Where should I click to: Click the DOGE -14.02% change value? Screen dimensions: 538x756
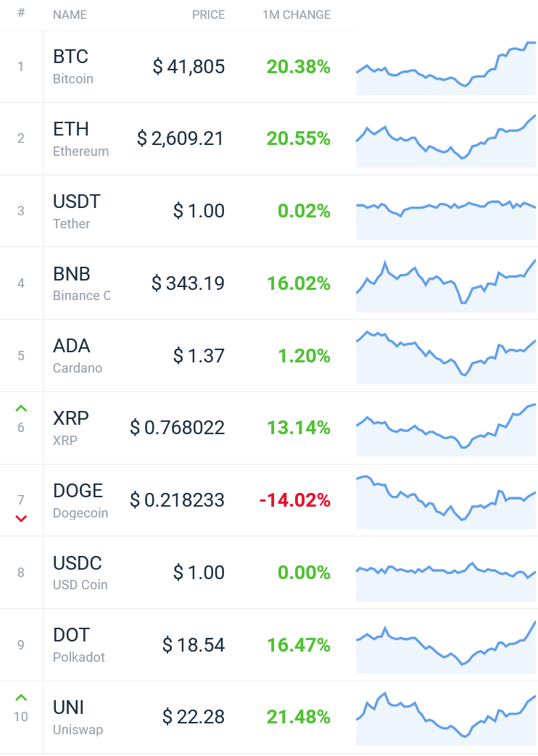(295, 500)
